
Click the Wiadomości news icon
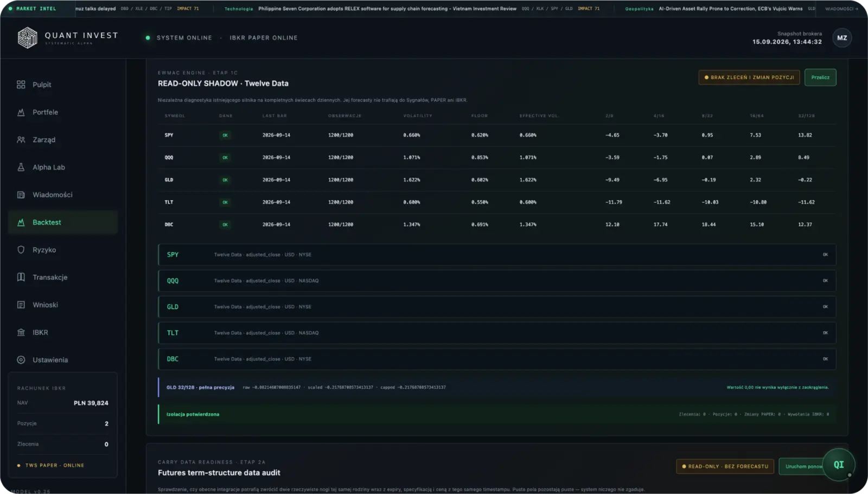click(x=21, y=195)
